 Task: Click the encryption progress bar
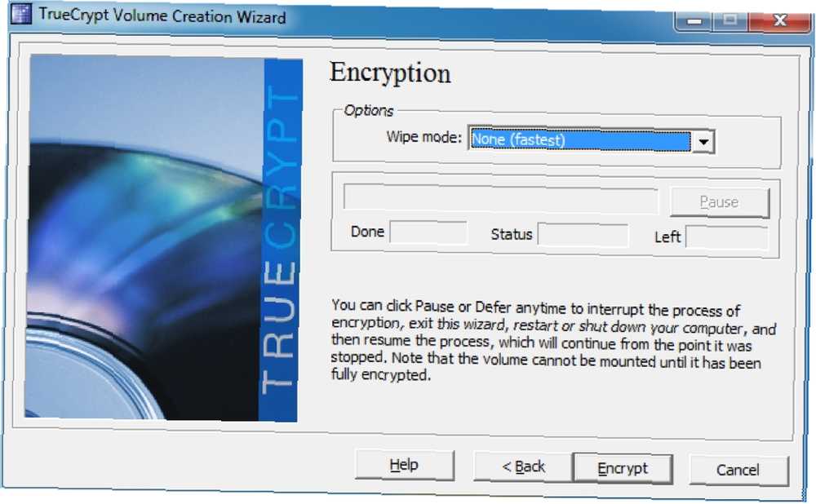pos(501,201)
